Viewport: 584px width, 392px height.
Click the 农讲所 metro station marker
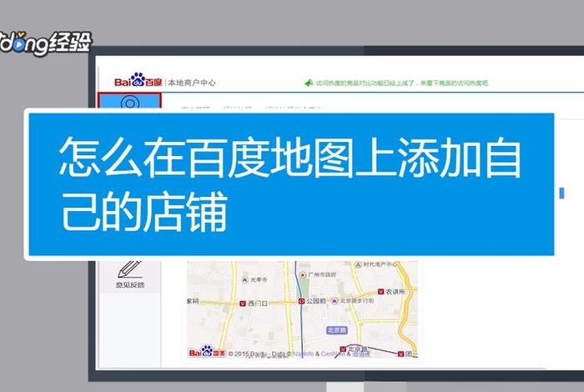380,291
